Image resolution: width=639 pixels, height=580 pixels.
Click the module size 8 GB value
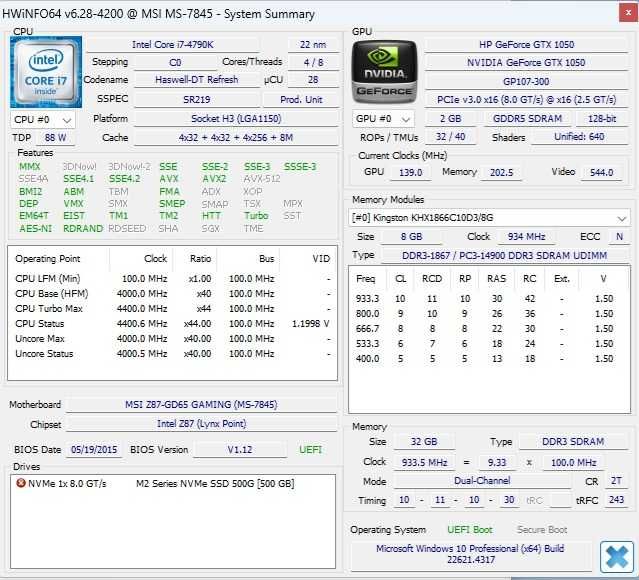coord(411,236)
